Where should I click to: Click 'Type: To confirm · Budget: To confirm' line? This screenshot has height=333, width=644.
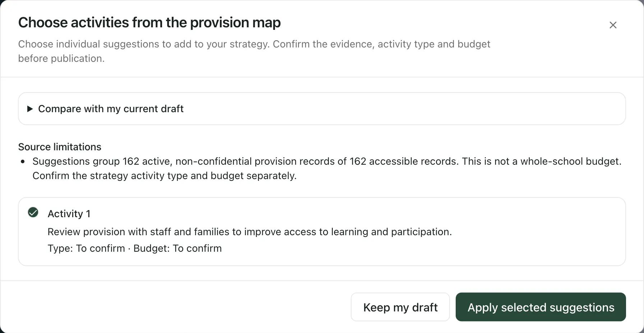click(134, 248)
